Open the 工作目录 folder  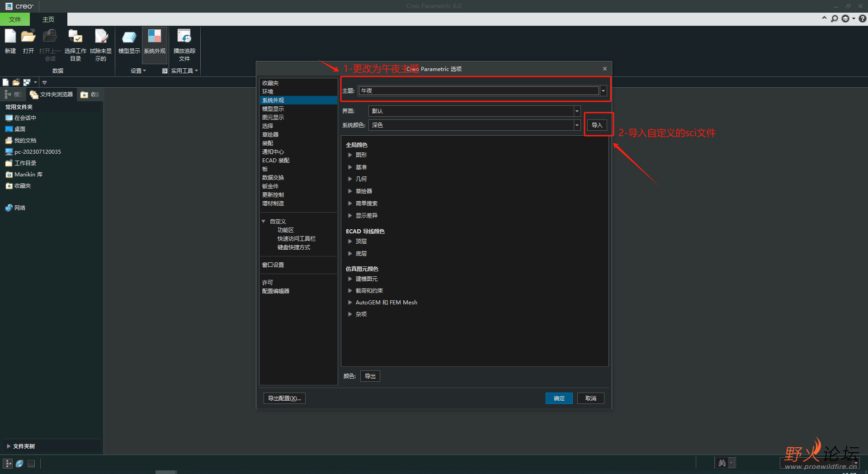coord(21,163)
